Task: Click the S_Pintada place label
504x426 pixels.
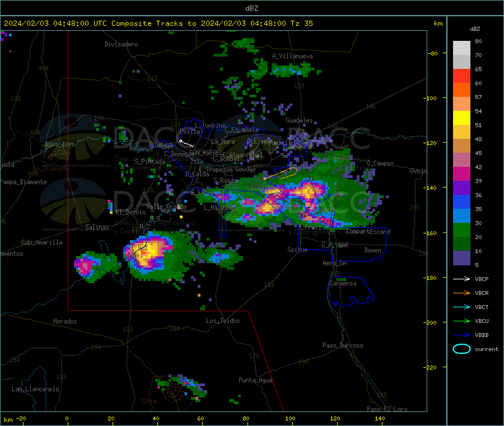Action: [x=150, y=162]
